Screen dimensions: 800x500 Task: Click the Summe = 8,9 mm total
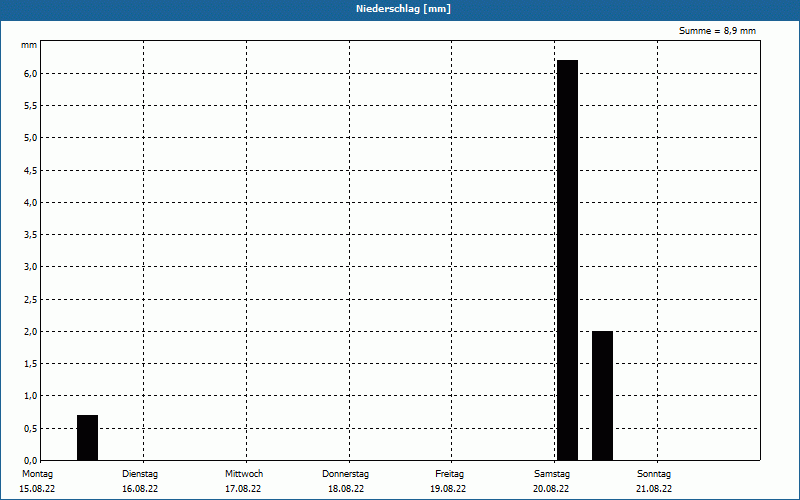(717, 31)
